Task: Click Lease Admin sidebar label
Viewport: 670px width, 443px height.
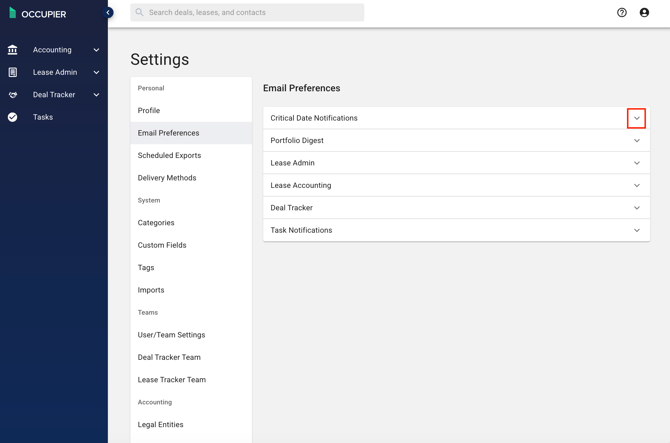Action: click(55, 73)
